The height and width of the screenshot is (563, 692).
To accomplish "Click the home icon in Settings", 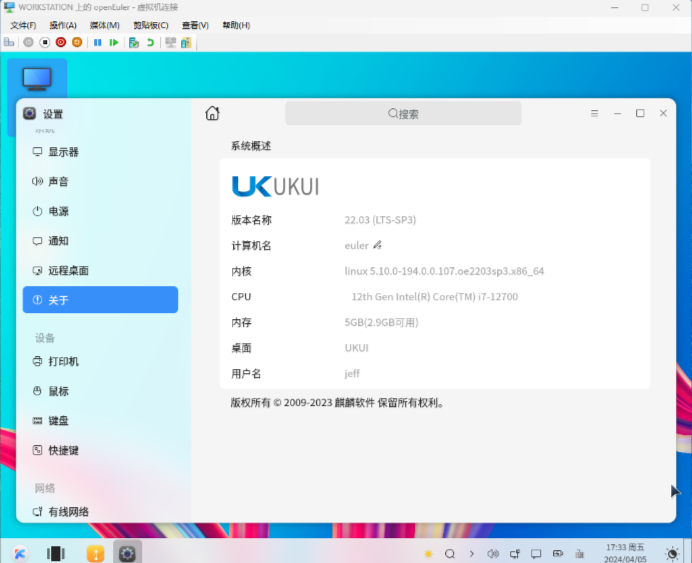I will tap(212, 114).
